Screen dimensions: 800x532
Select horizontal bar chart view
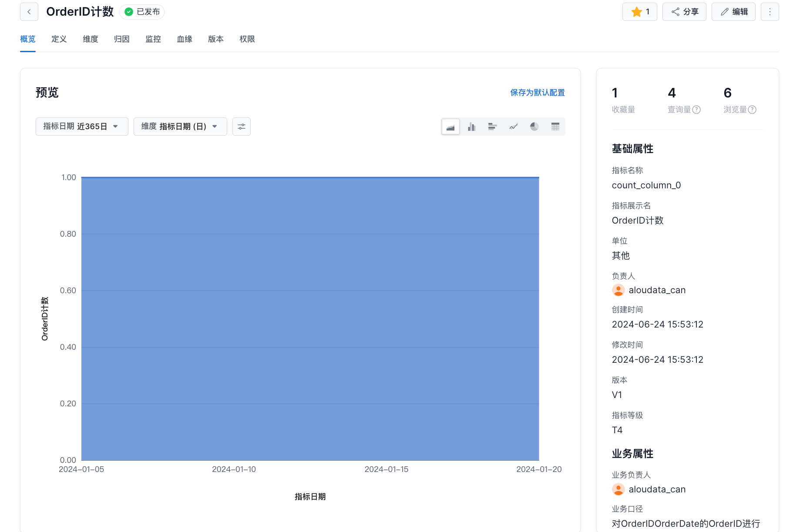[x=492, y=127]
